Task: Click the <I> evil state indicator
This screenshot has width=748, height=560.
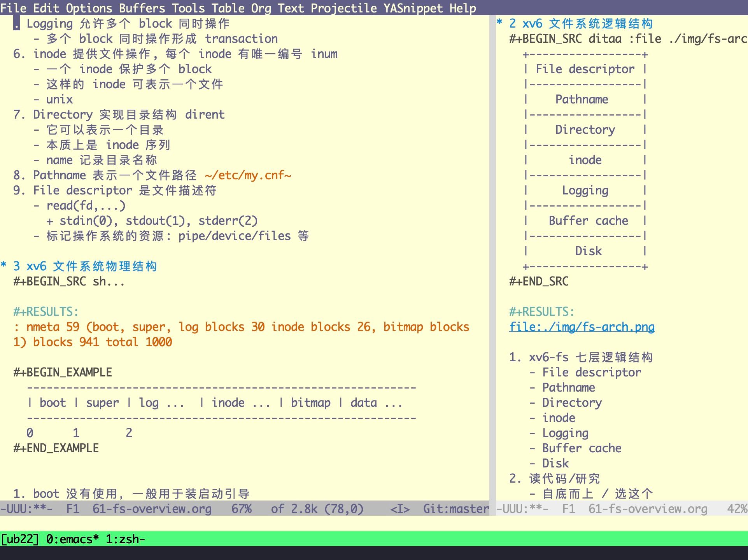Action: coord(400,509)
